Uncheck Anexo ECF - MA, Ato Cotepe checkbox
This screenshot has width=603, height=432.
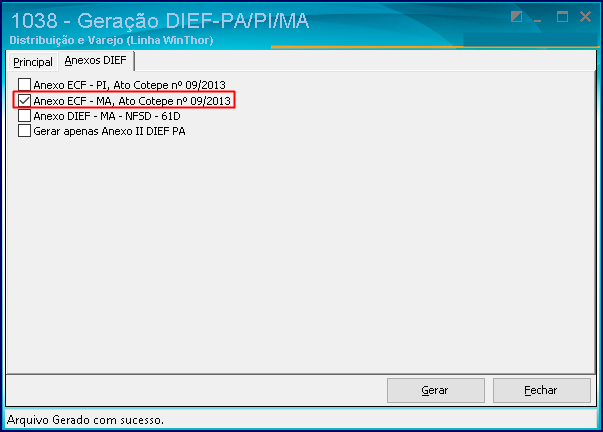coord(25,100)
